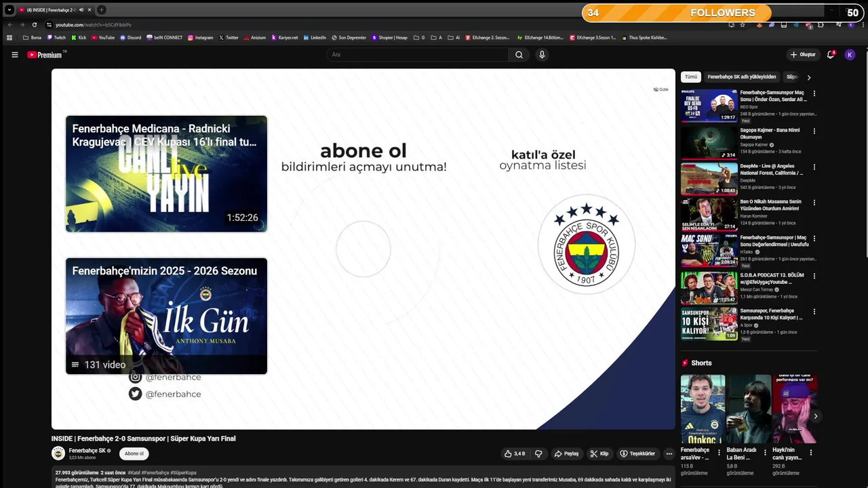Toggle Gizle to hide end screen

[x=660, y=89]
